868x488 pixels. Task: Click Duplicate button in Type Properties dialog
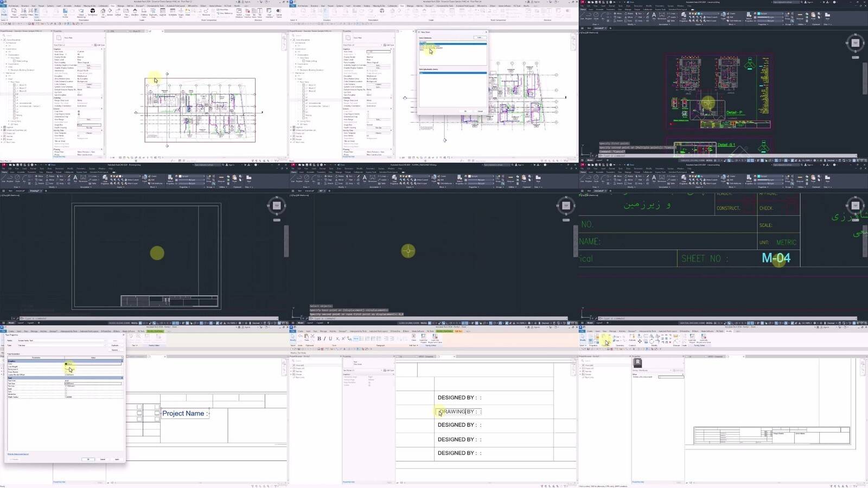(x=115, y=345)
